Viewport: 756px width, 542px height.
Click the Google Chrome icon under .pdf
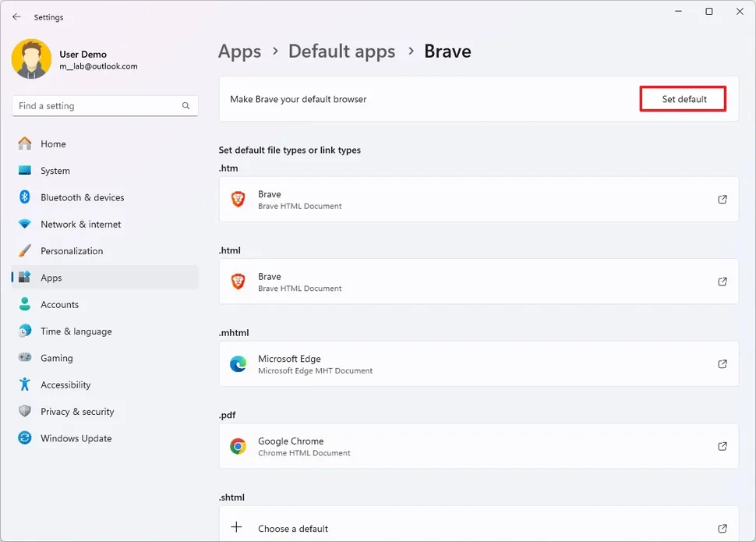click(238, 446)
